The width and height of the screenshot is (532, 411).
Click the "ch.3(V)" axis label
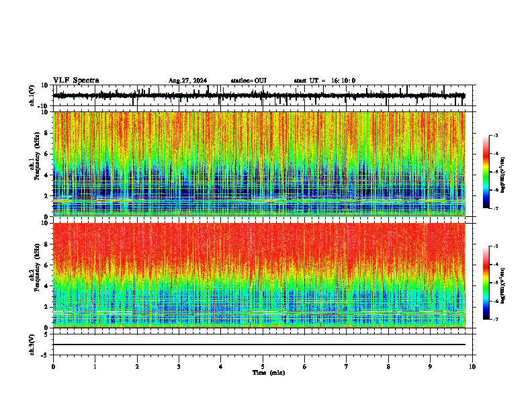click(x=32, y=345)
